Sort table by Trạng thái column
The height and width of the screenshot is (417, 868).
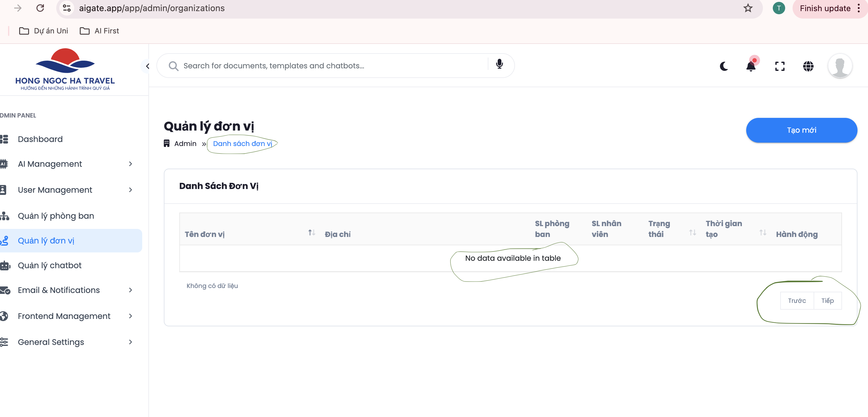pyautogui.click(x=692, y=233)
